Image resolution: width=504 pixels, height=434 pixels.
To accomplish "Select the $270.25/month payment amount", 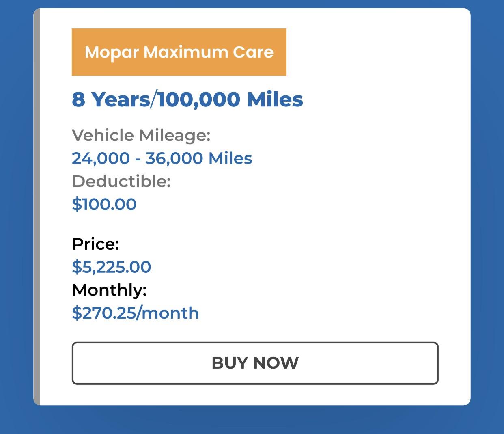I will (x=136, y=313).
